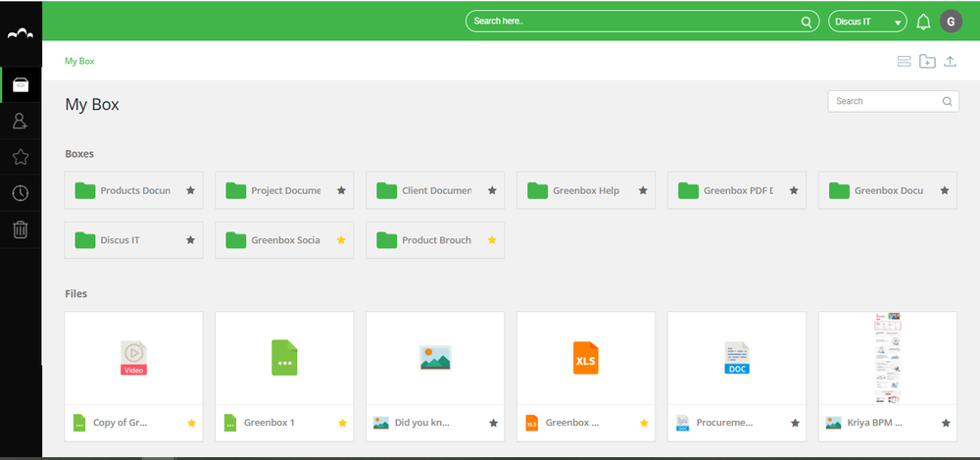Open the DOC file thumbnail
This screenshot has height=460, width=980.
(737, 358)
